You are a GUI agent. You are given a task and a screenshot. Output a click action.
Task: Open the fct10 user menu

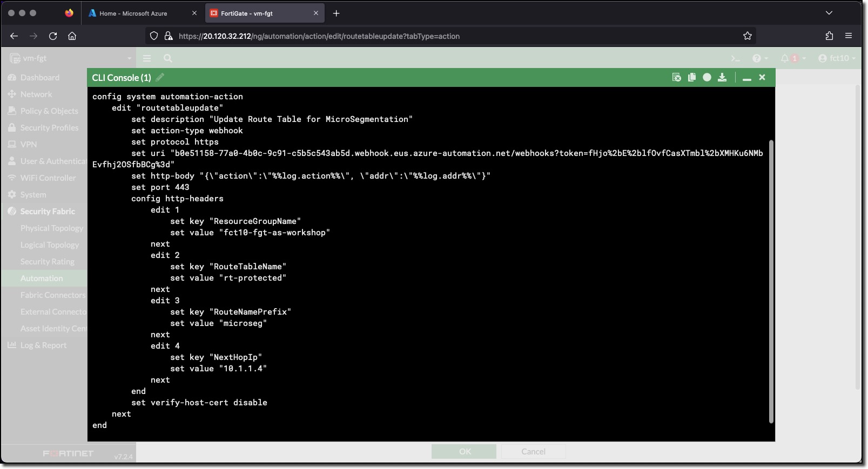point(837,58)
